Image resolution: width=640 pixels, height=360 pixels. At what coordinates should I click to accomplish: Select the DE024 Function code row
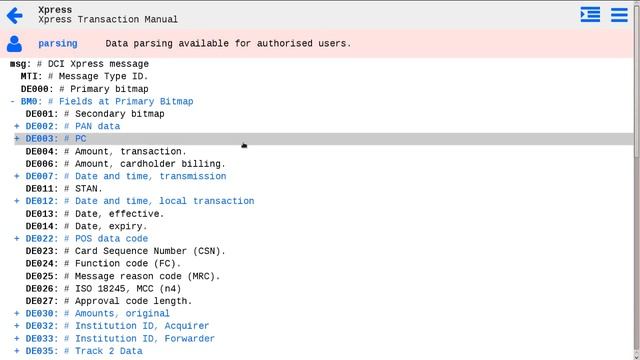(x=103, y=264)
